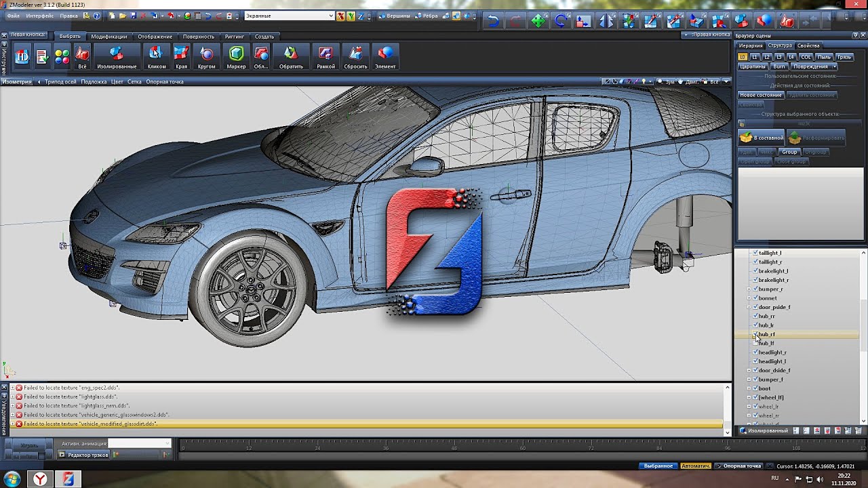868x488 pixels.
Task: Activate the Маркер tool
Action: 236,57
